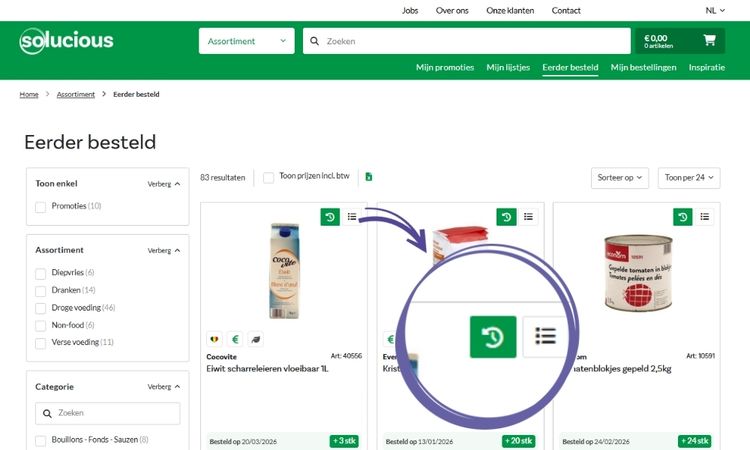Screen dimensions: 750x450
Task: Go to Mijn promoties in the navigation
Action: tap(445, 68)
